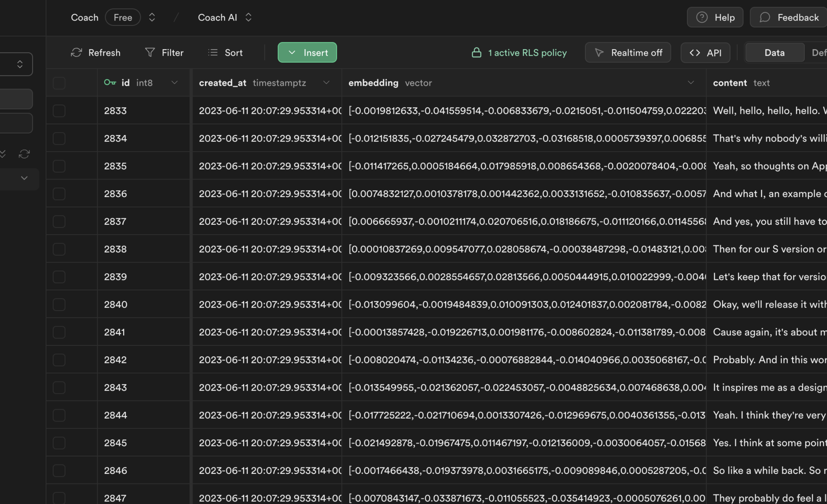Open the embedding column menu

[x=691, y=83]
